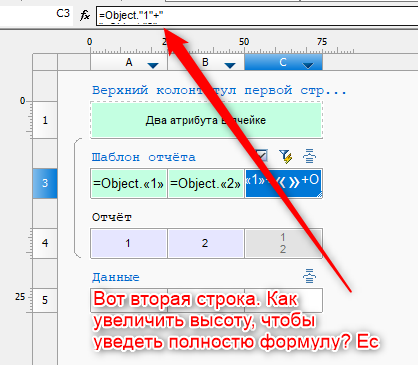Image resolution: width=418 pixels, height=365 pixels.
Task: Click report cell with value 1
Action: tap(129, 243)
